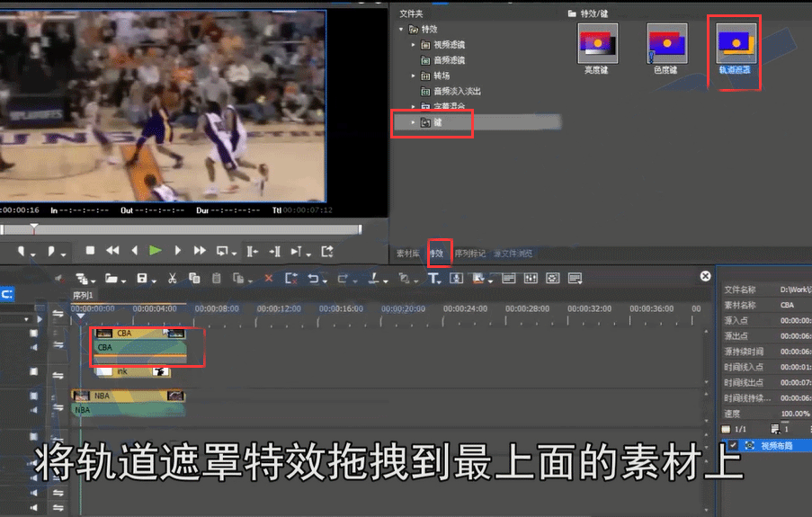
Task: Collapse the 特效 root folder
Action: click(401, 30)
